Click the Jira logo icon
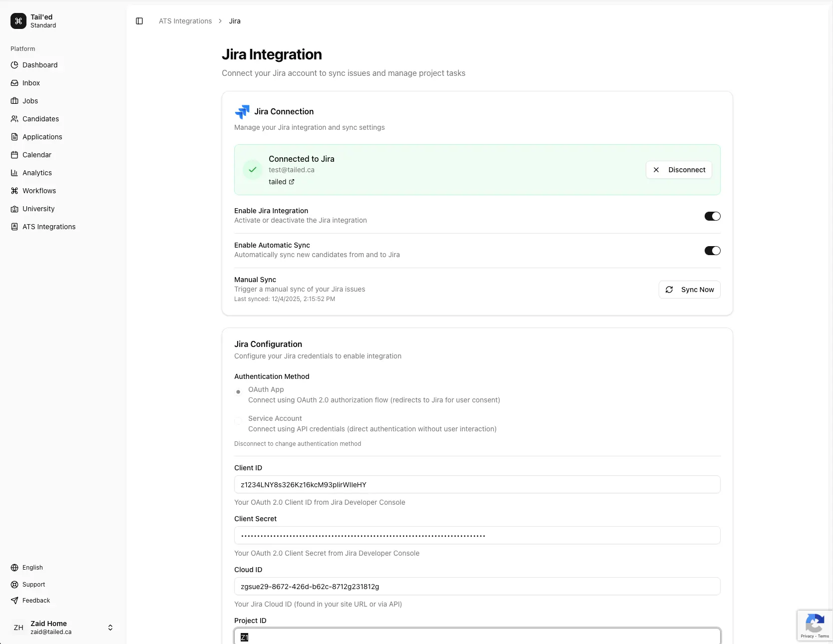This screenshot has height=644, width=833. pos(242,112)
